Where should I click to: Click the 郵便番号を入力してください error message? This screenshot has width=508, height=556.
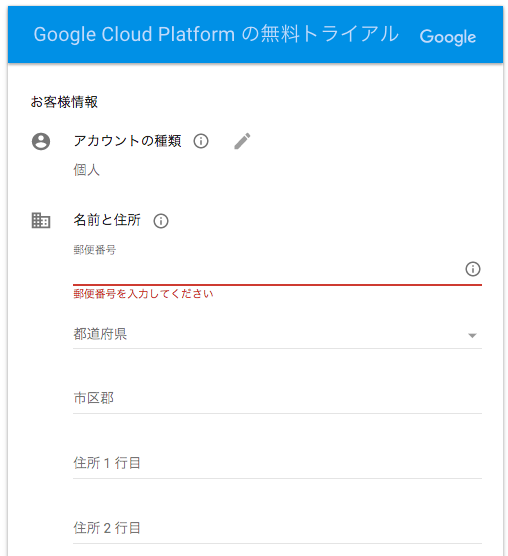[x=143, y=294]
